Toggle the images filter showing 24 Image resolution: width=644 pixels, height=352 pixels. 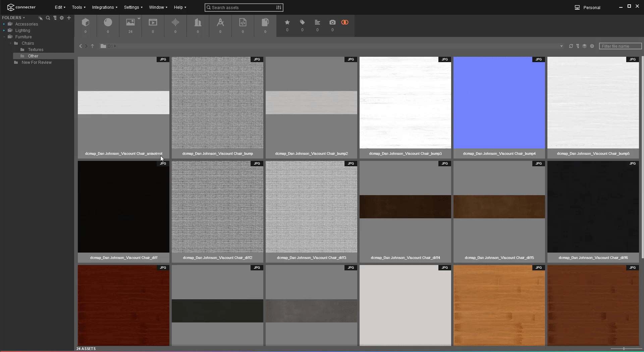click(130, 23)
